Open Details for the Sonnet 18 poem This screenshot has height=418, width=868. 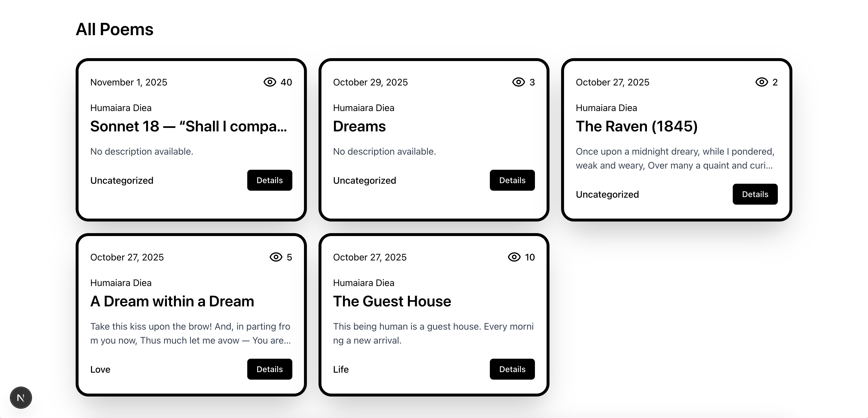pyautogui.click(x=270, y=181)
